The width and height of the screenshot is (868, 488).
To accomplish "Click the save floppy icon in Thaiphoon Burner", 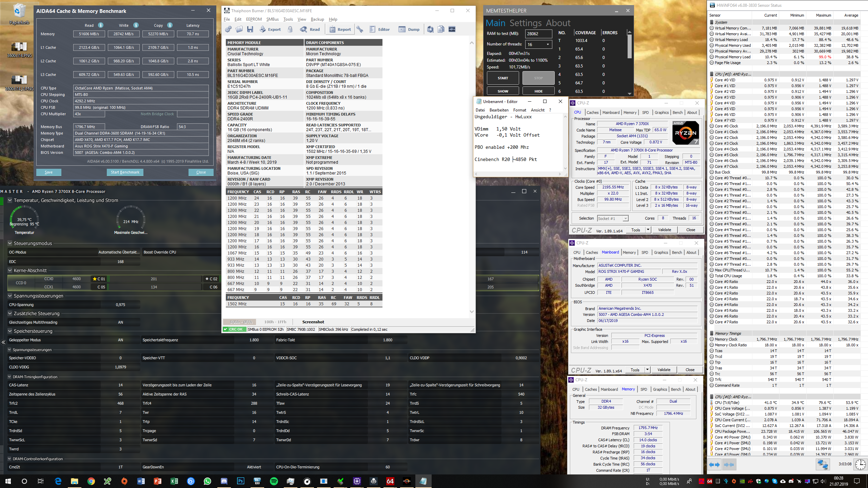I will [250, 29].
